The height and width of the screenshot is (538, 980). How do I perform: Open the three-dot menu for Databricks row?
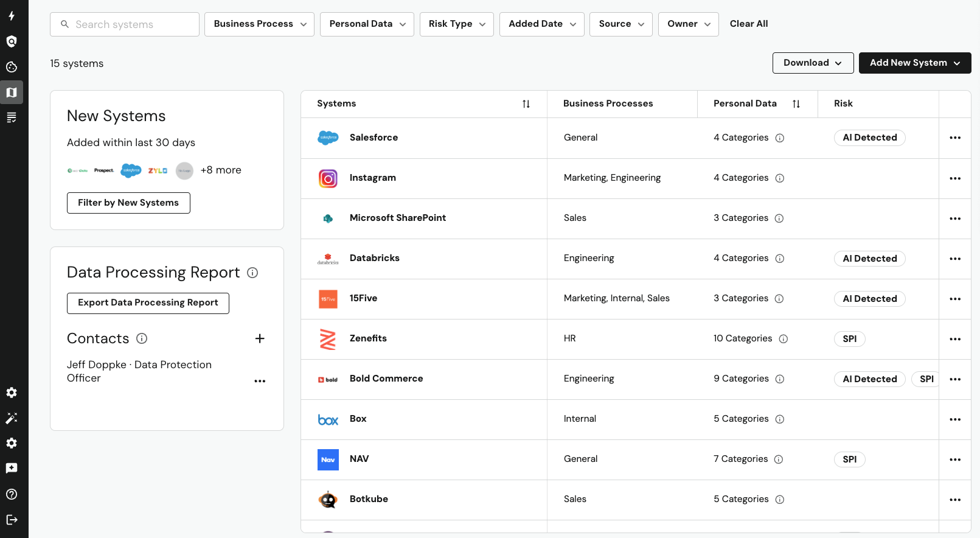(x=955, y=259)
